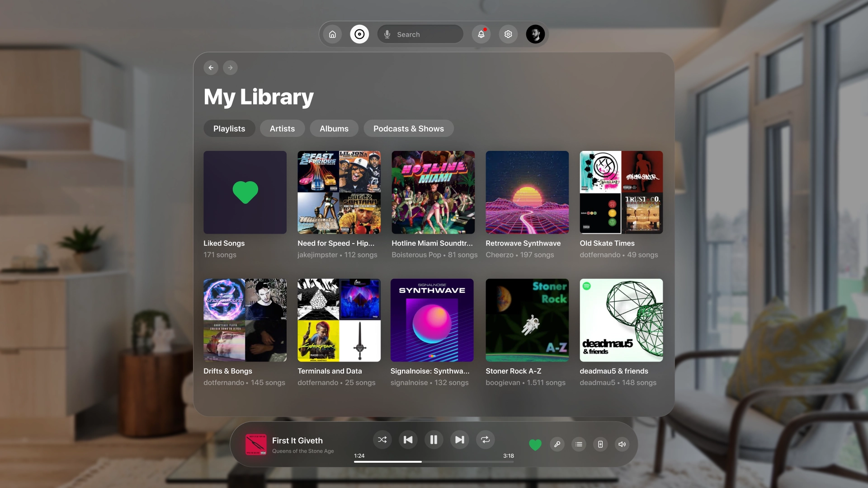The height and width of the screenshot is (488, 868).
Task: Click "171 songs" under Liked Songs
Action: coord(220,255)
